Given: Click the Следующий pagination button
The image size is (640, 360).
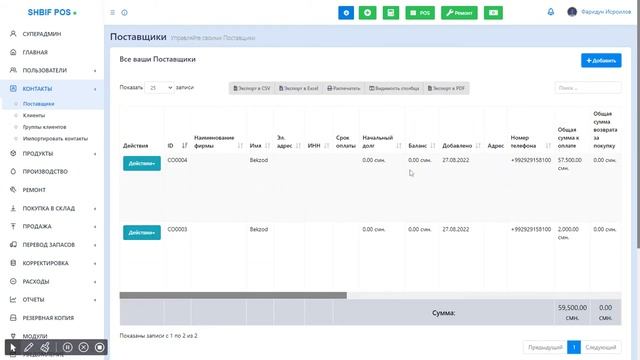Looking at the screenshot, I should (600, 347).
